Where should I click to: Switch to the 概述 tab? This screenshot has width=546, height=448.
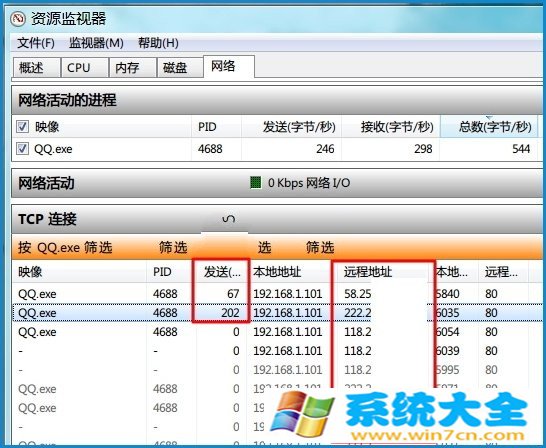click(x=37, y=68)
